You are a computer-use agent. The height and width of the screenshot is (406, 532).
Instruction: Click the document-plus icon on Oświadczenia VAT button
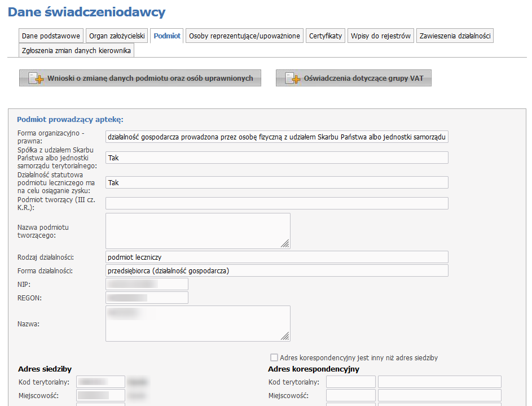click(x=292, y=78)
